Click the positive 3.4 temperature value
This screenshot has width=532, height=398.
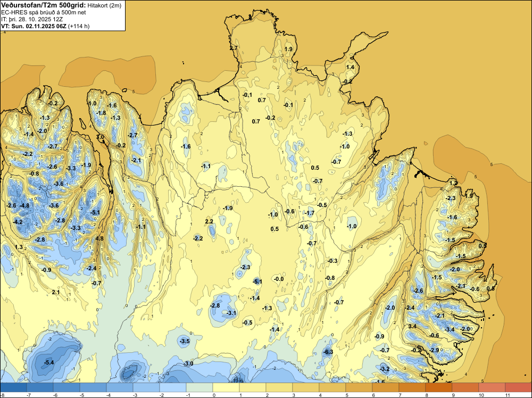coord(412,326)
